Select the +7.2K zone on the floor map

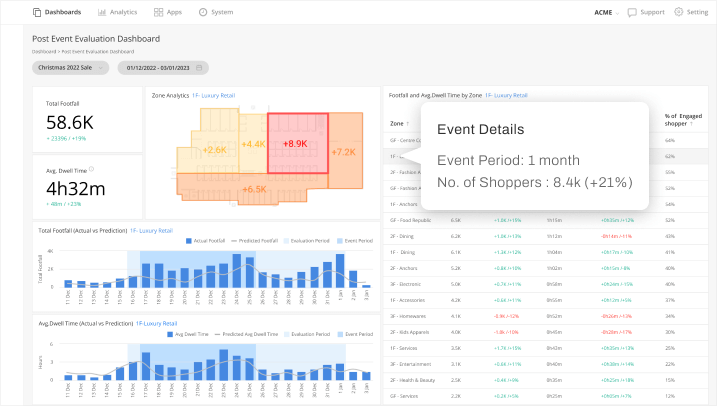point(346,152)
